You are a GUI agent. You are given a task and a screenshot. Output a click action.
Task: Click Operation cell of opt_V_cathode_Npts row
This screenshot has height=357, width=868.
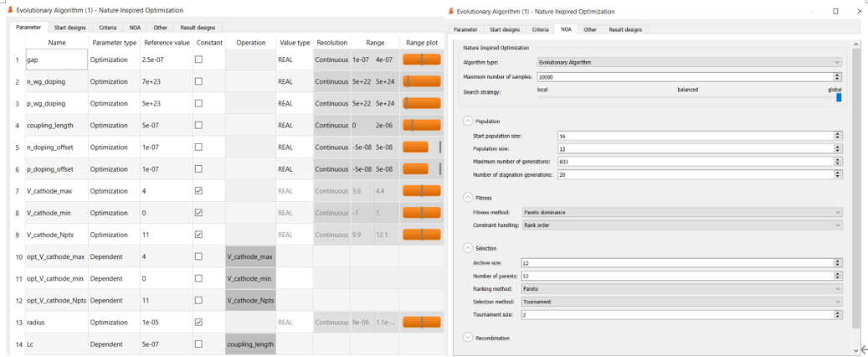pyautogui.click(x=250, y=301)
